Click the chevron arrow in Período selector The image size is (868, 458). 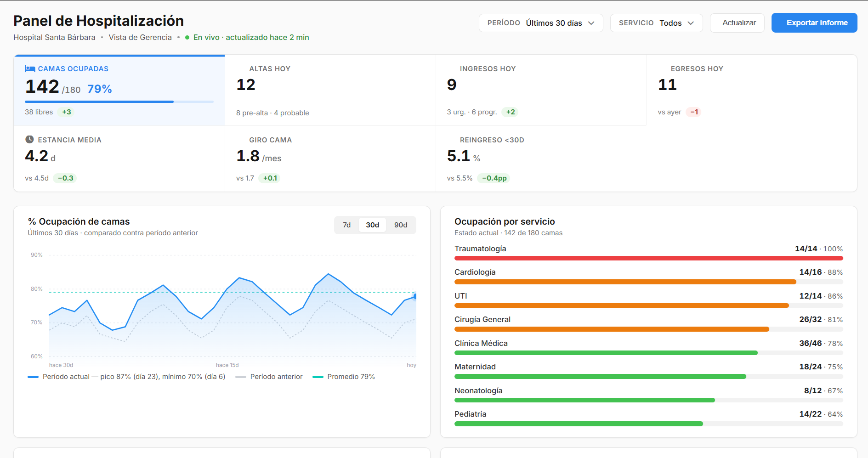(591, 23)
